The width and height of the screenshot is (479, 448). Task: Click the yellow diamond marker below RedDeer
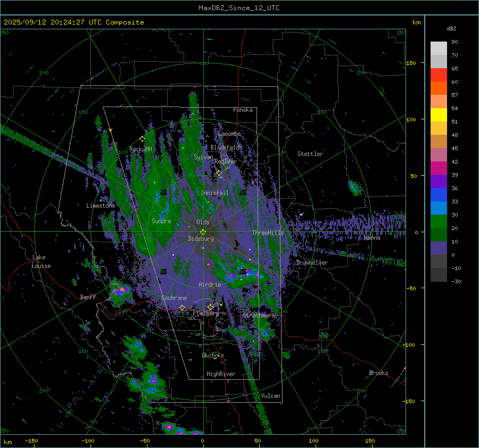[x=219, y=173]
